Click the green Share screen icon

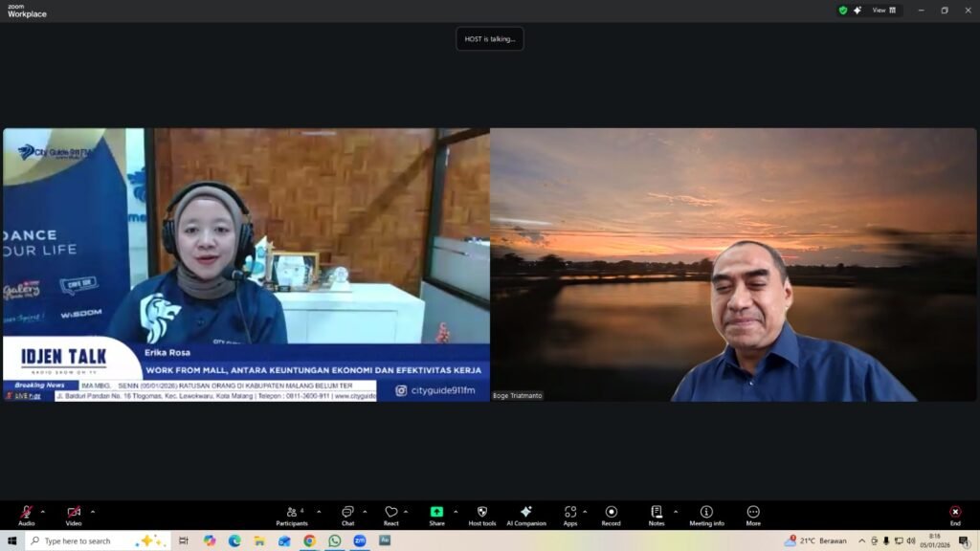pyautogui.click(x=436, y=512)
